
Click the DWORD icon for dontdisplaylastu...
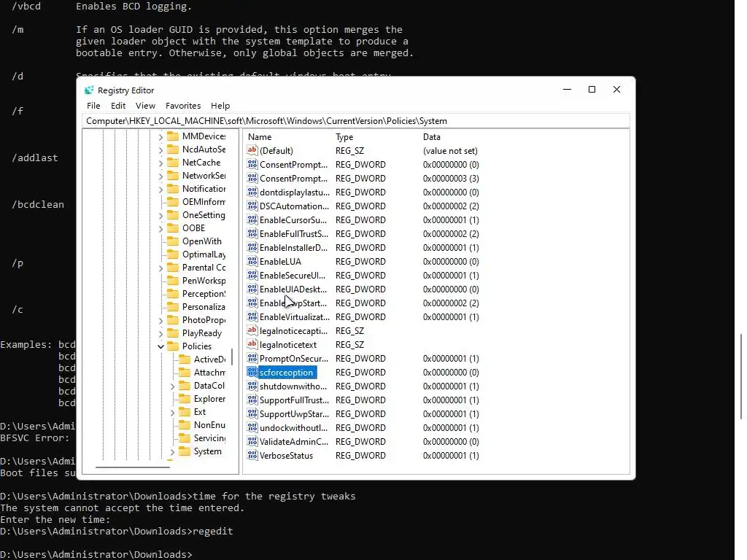click(252, 192)
